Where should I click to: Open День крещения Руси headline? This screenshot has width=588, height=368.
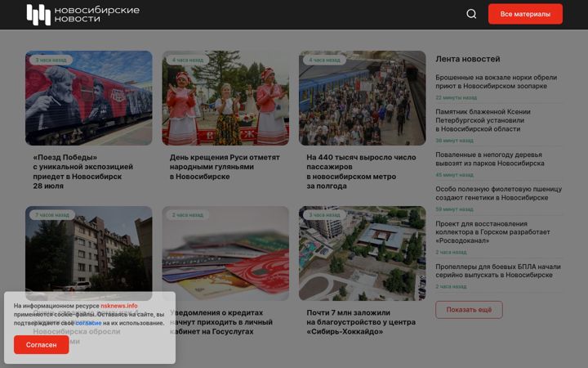pos(225,167)
